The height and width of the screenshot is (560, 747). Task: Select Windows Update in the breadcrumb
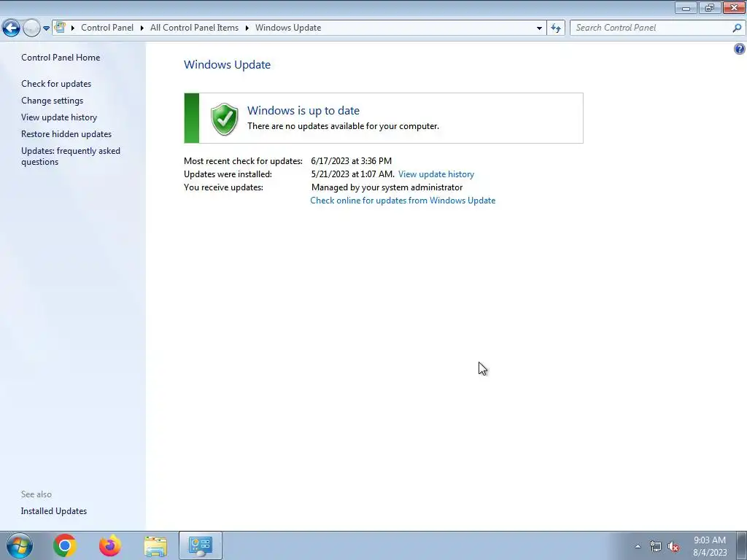288,28
